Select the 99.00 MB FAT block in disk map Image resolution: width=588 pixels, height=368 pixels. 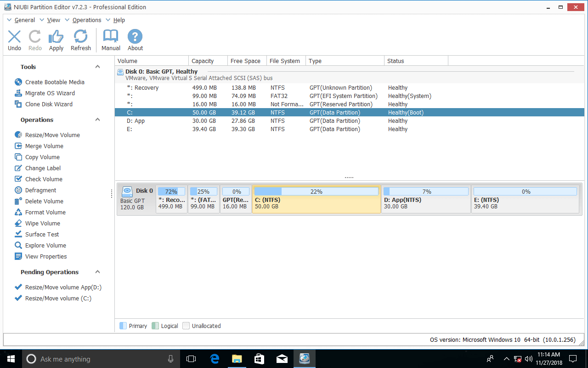point(203,199)
